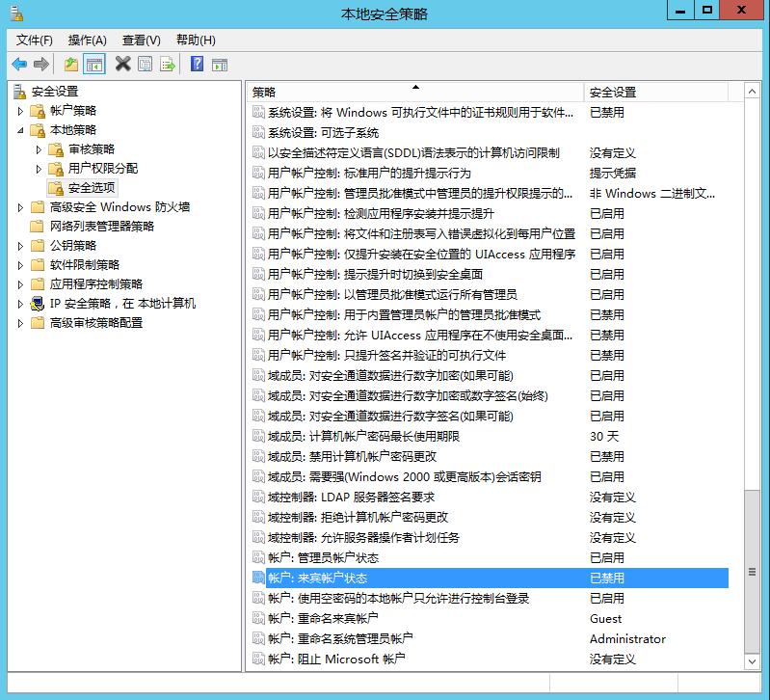
Task: Select policy 帐户: 使用空密码的本地帐户只允许进行控制台登录
Action: click(399, 598)
